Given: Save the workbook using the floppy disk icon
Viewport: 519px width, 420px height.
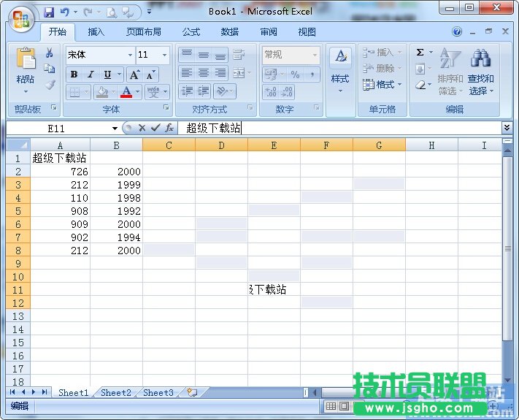Looking at the screenshot, I should click(x=49, y=12).
